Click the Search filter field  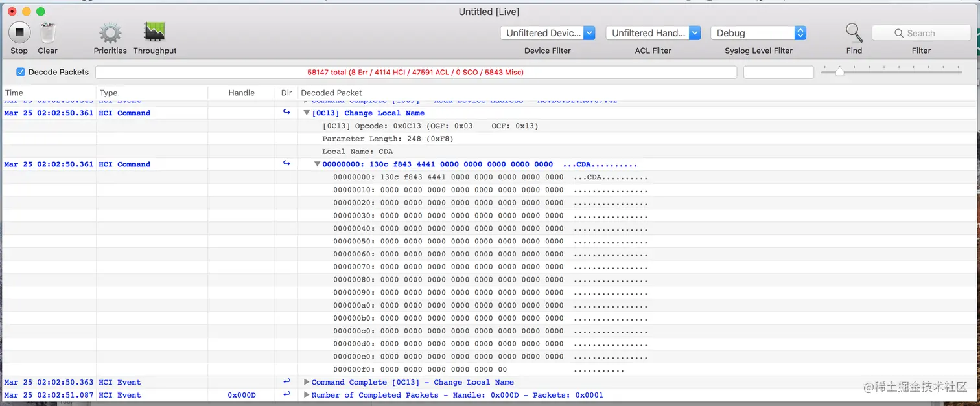coord(921,33)
